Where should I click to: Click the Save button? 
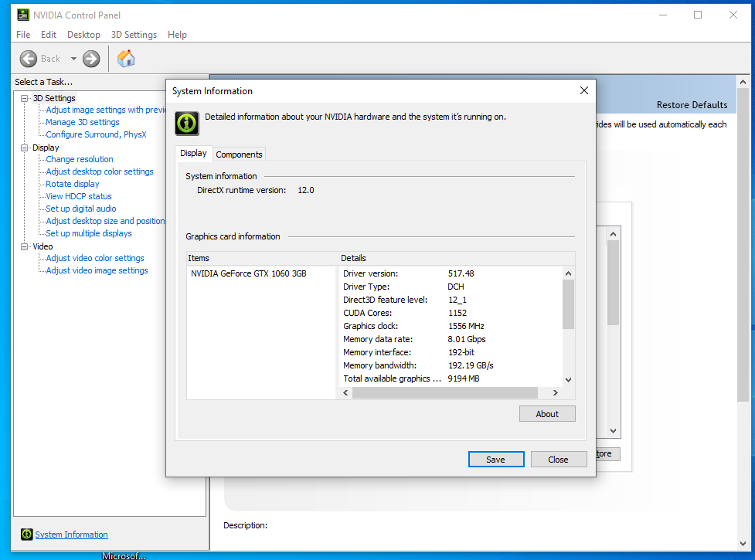[x=496, y=460]
